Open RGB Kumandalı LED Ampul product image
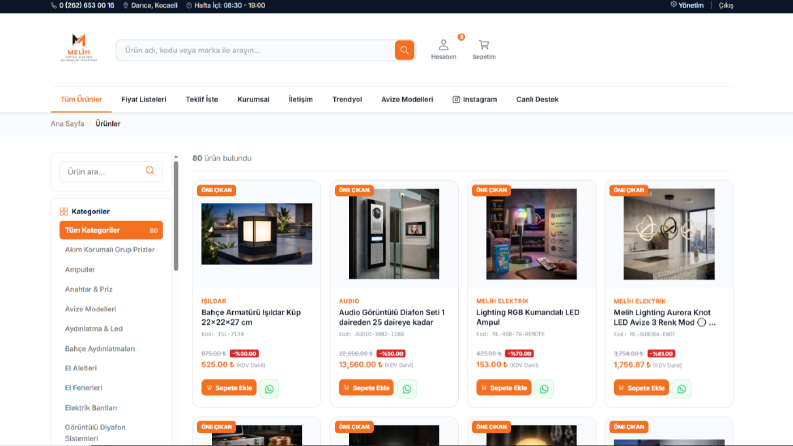Screen dimensions: 793x446 coord(532,234)
